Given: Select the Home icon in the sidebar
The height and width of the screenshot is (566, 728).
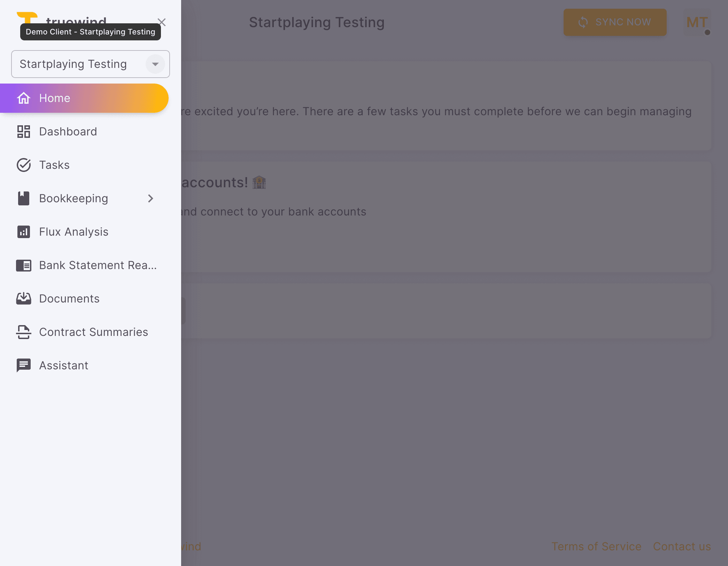Looking at the screenshot, I should (24, 98).
